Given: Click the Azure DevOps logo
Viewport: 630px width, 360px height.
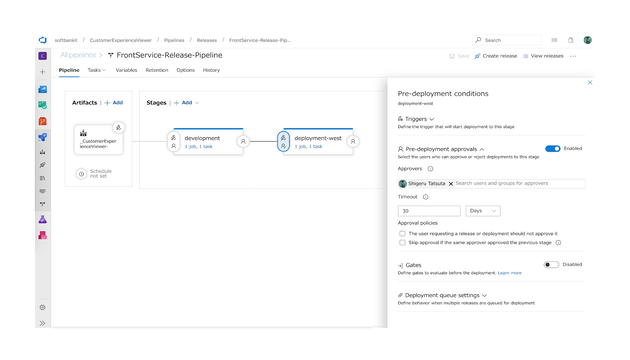Looking at the screenshot, I should tap(43, 40).
